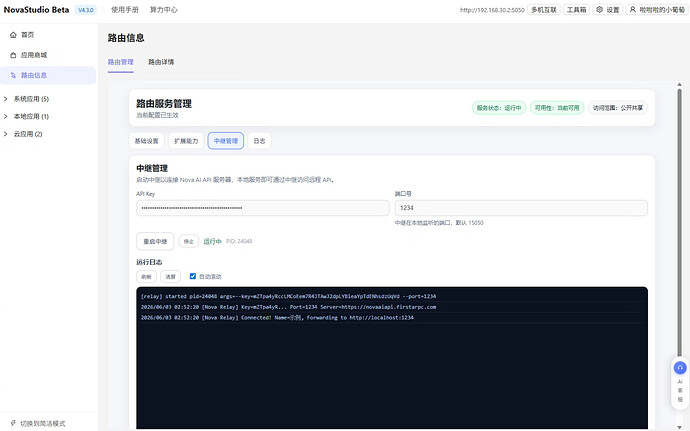
Task: Open the 工具箱 button
Action: [576, 10]
